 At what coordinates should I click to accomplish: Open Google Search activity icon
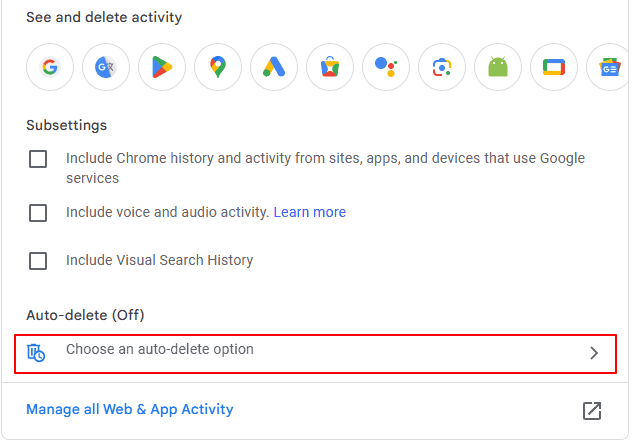[50, 67]
